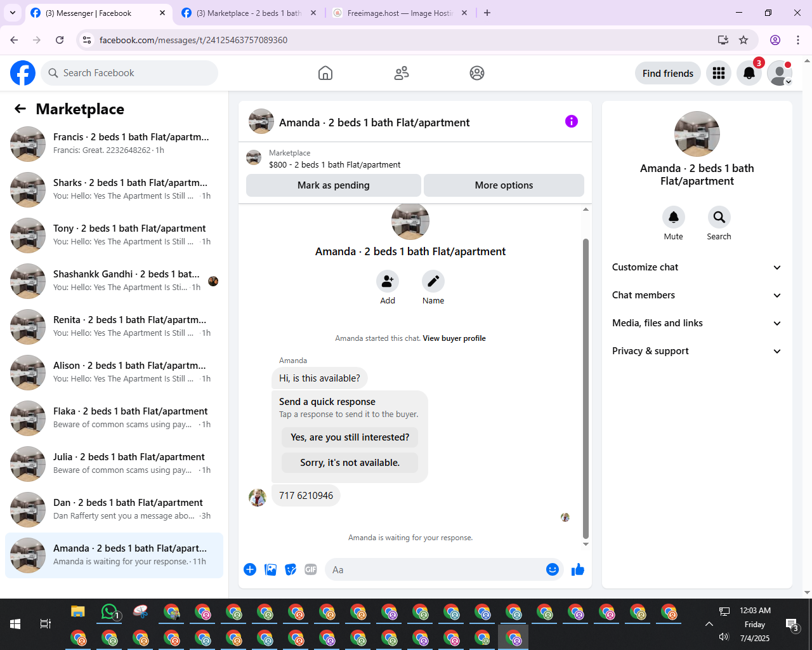Open the Julia conversation

click(x=114, y=463)
